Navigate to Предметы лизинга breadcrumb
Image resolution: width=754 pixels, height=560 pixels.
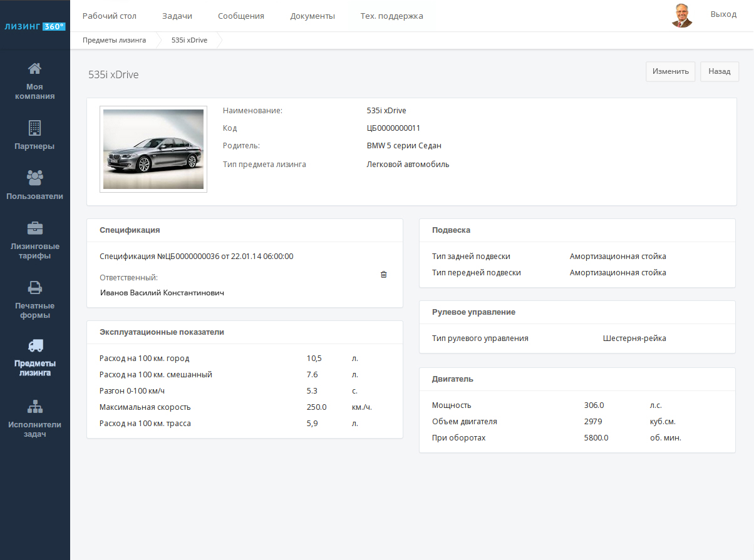click(x=115, y=40)
